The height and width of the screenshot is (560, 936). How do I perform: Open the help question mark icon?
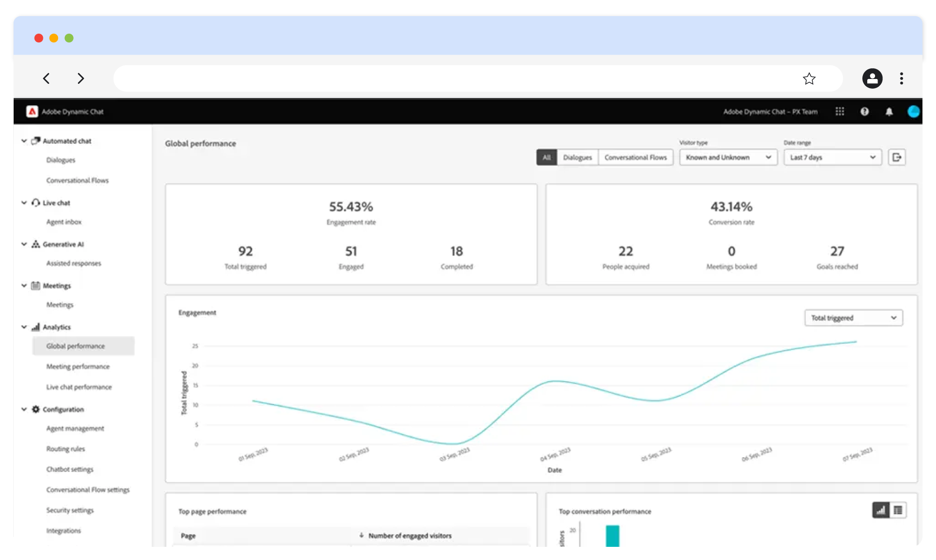coord(864,112)
